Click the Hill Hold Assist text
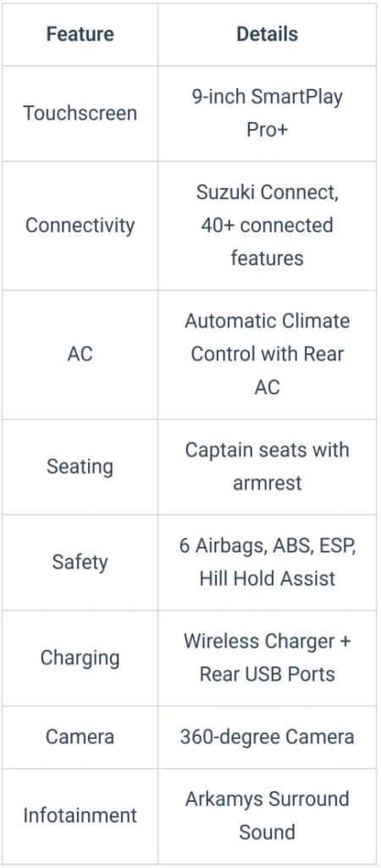 point(267,579)
